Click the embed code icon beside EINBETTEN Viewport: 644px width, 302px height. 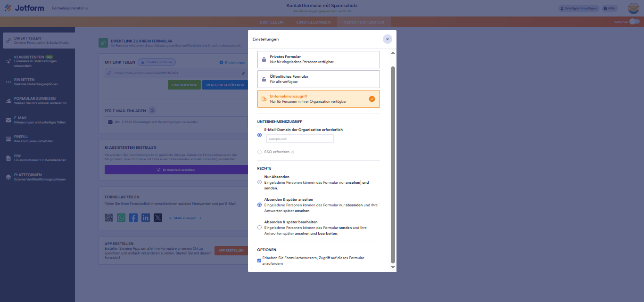[8, 82]
